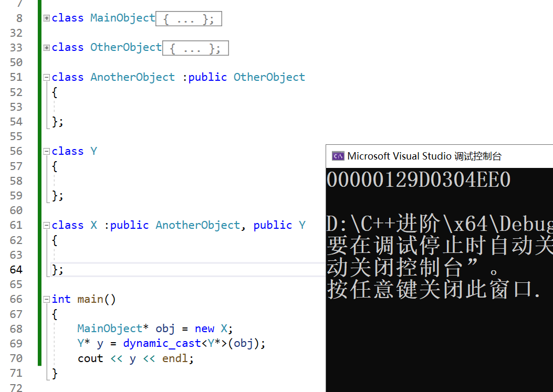Collapse the class X block

click(47, 226)
